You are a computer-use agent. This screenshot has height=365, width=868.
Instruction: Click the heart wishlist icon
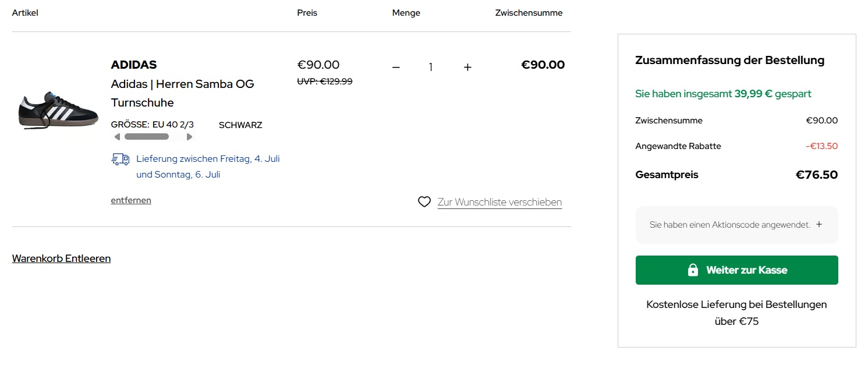(424, 202)
